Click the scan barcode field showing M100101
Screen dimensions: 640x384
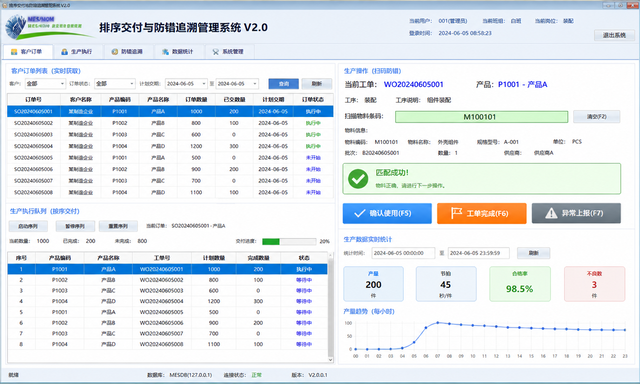tap(481, 117)
